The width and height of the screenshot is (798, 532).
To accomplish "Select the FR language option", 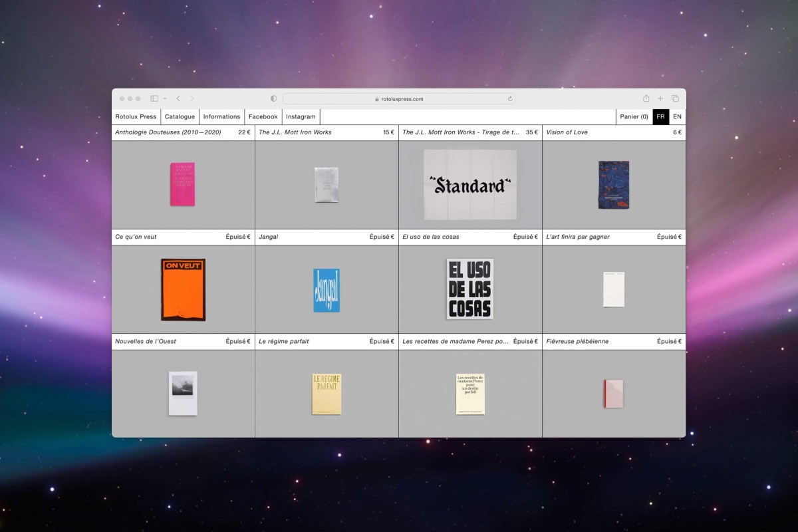I will (x=660, y=116).
